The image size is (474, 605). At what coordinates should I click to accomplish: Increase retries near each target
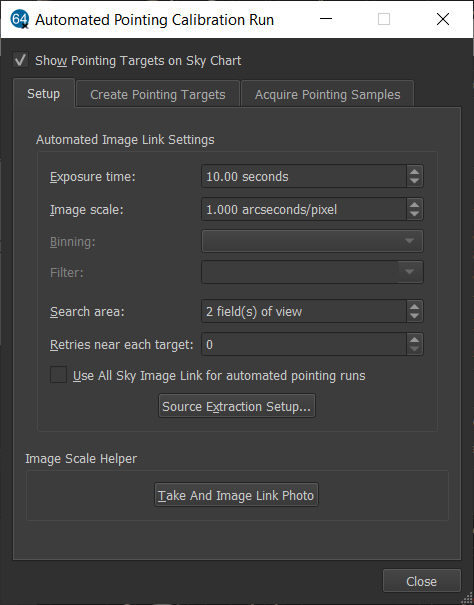pyautogui.click(x=415, y=340)
